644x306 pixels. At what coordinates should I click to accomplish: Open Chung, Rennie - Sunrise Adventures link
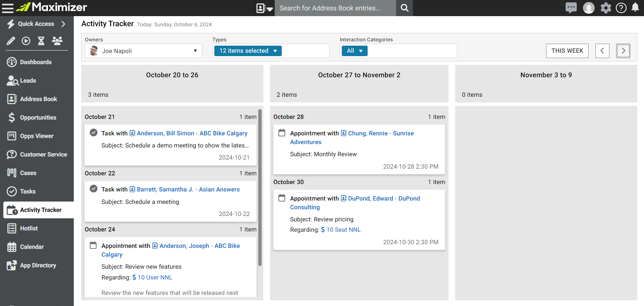[x=381, y=133]
